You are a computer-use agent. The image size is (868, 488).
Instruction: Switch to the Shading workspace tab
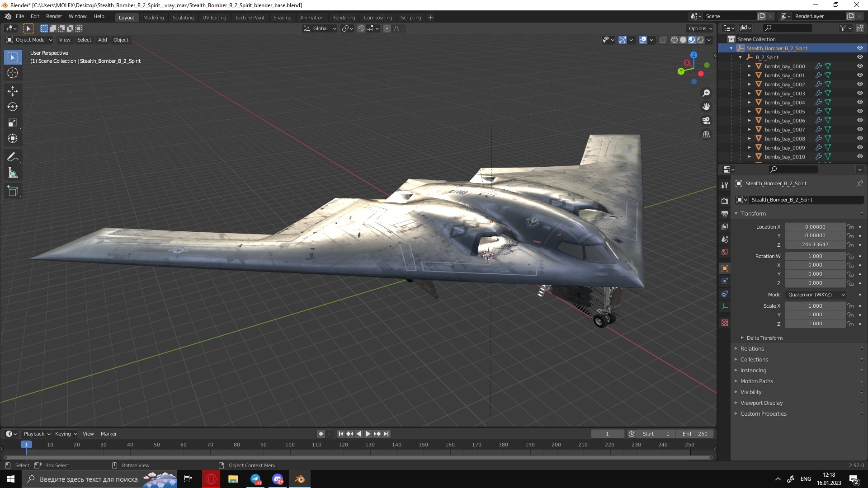[282, 18]
